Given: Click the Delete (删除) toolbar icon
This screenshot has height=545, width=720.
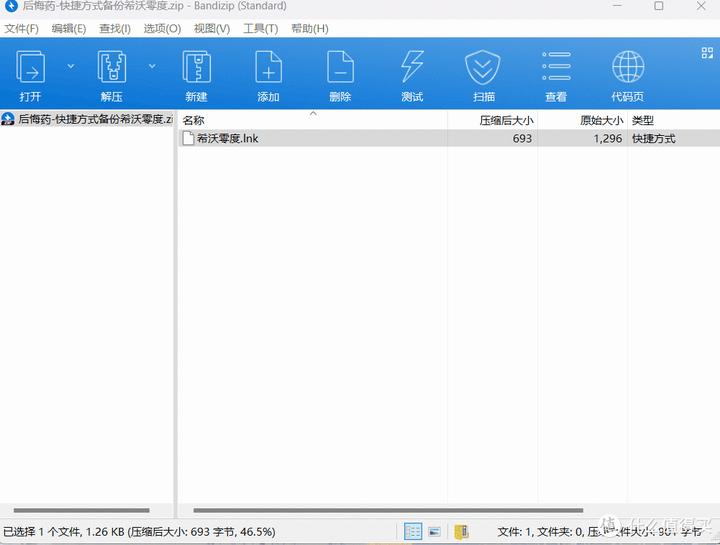Looking at the screenshot, I should tap(340, 67).
